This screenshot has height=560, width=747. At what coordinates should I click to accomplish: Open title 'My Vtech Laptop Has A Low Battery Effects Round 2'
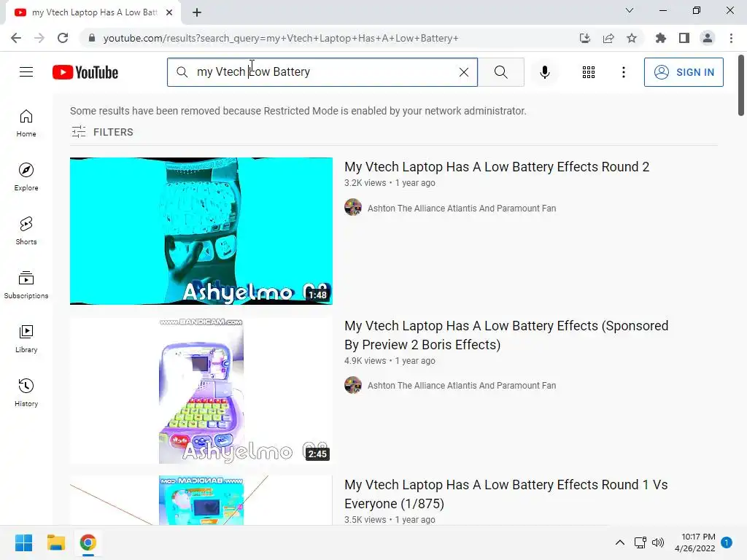pyautogui.click(x=496, y=167)
